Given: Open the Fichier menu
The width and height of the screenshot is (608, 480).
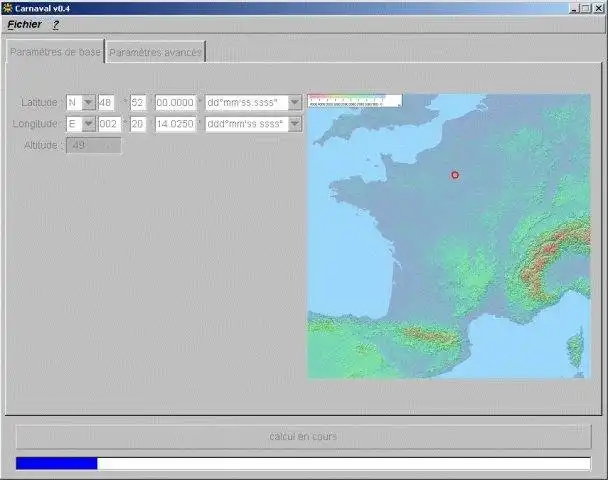Looking at the screenshot, I should point(24,24).
